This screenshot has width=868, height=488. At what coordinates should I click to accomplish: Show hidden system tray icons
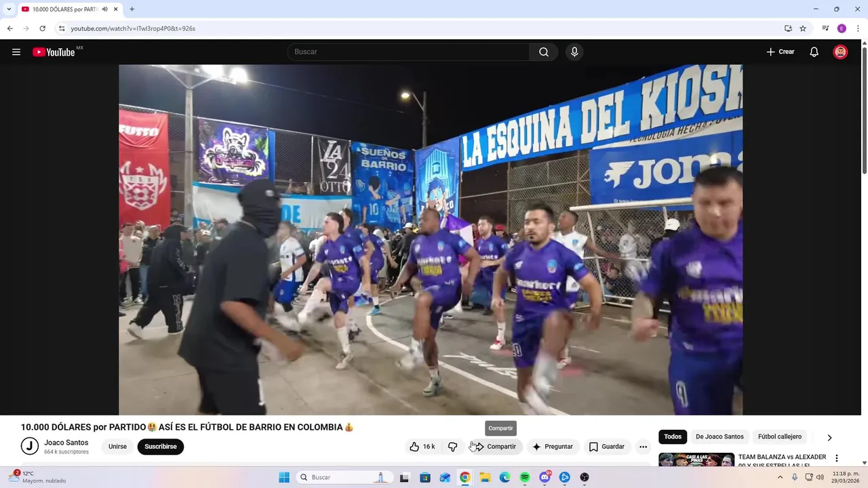pos(780,477)
